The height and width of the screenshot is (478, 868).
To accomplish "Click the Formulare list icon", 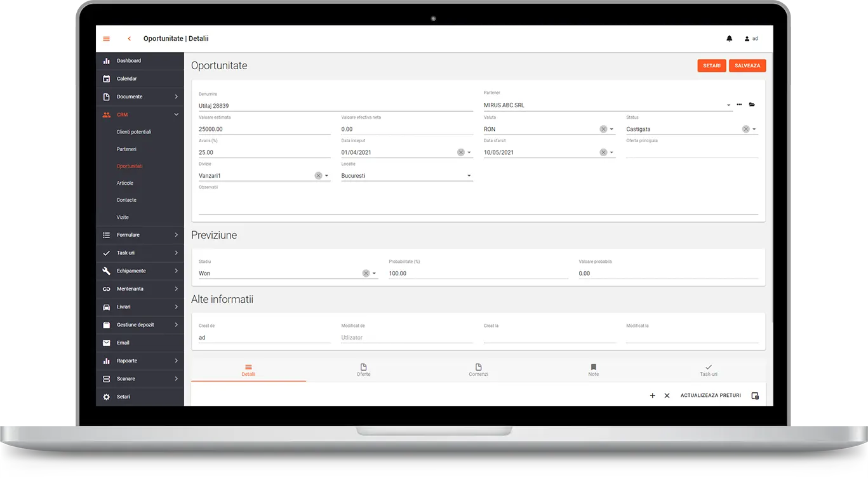I will 106,235.
